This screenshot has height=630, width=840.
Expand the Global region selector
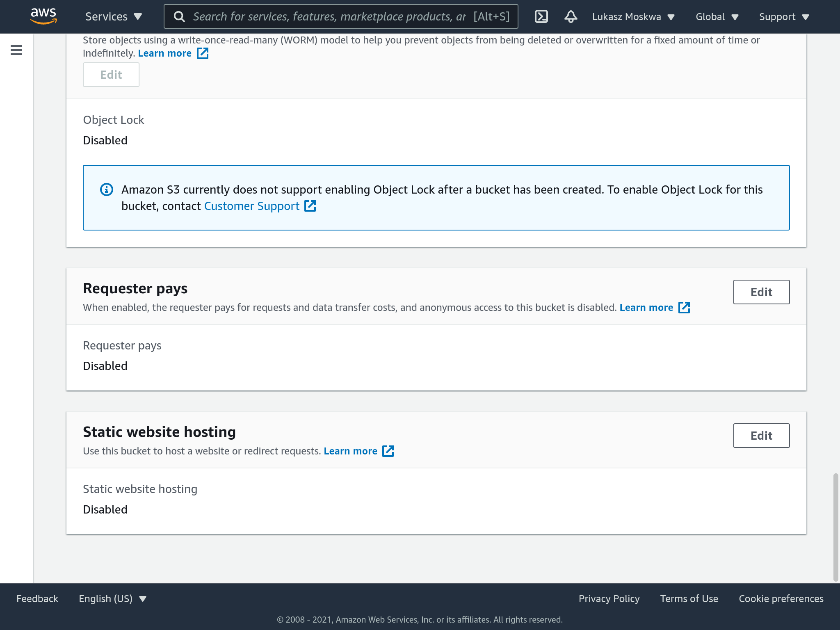tap(717, 16)
